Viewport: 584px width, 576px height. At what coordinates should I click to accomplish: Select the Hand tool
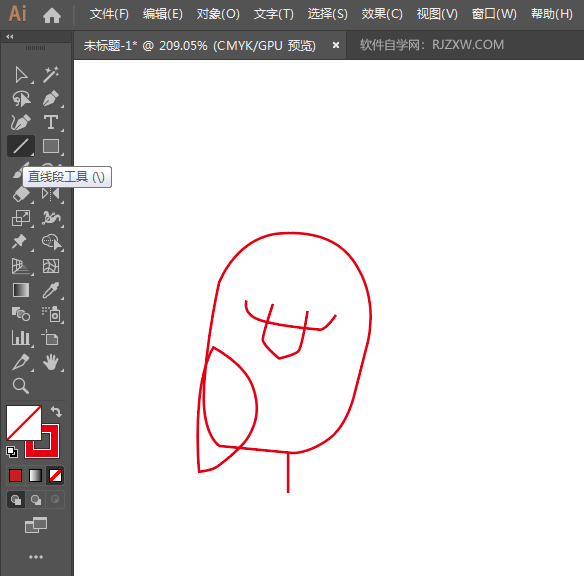tap(51, 362)
